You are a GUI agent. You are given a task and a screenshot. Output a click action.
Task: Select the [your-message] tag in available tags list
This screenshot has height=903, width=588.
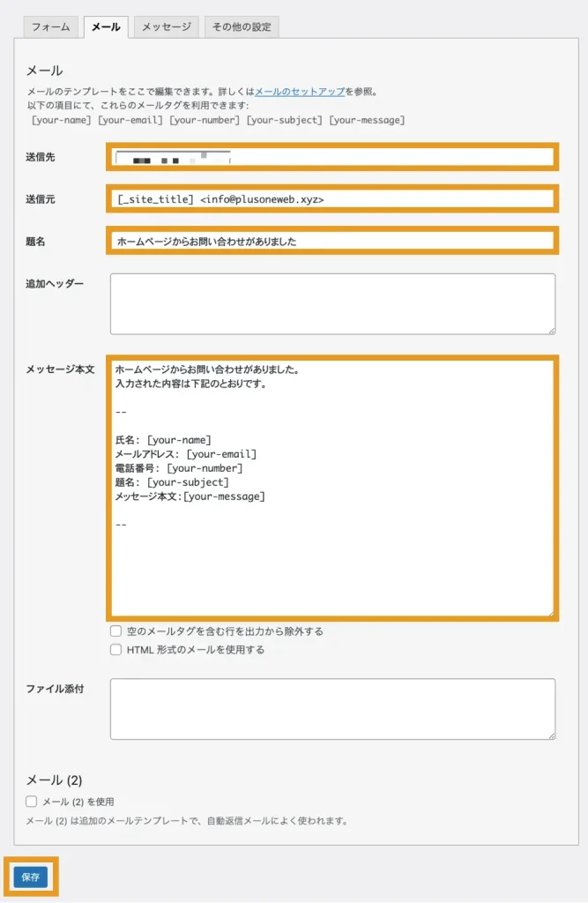[x=367, y=120]
